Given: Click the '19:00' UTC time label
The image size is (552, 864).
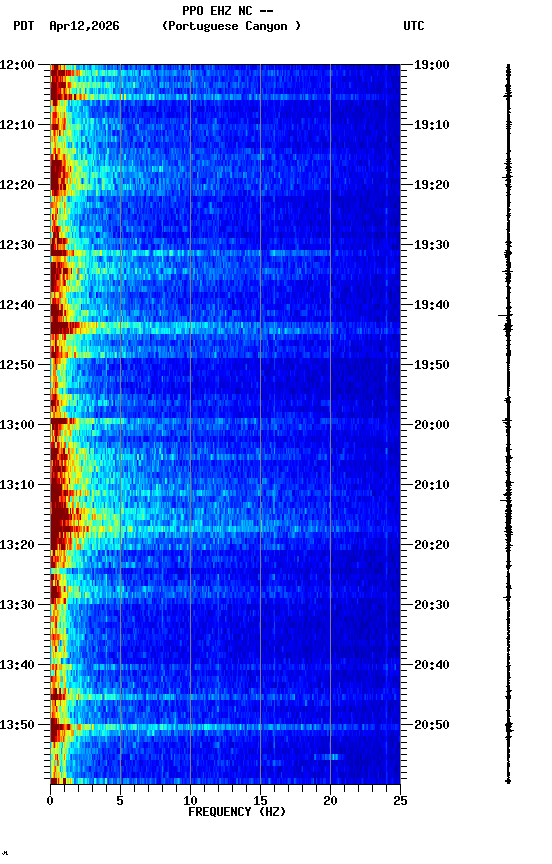Looking at the screenshot, I should [x=432, y=65].
